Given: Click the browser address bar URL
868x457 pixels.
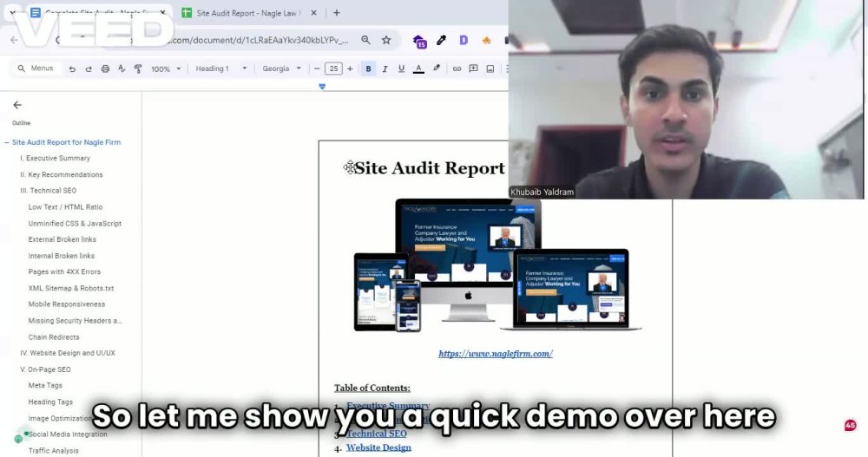Looking at the screenshot, I should click(260, 40).
